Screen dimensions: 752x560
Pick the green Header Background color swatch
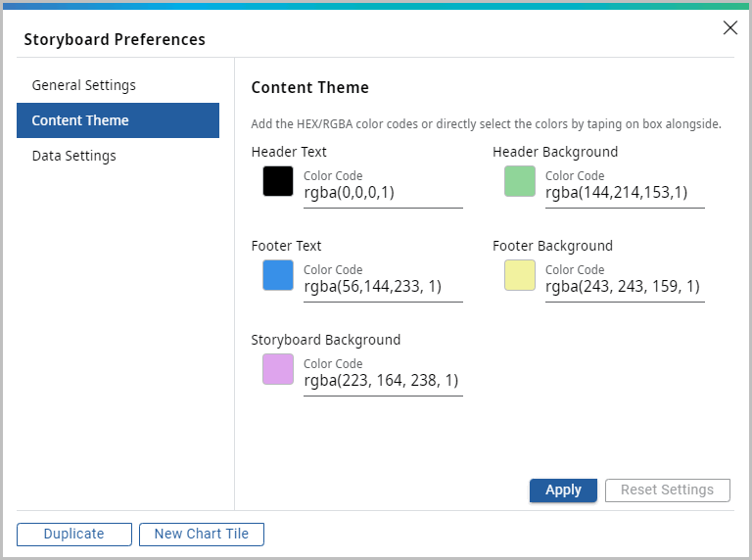click(x=519, y=181)
